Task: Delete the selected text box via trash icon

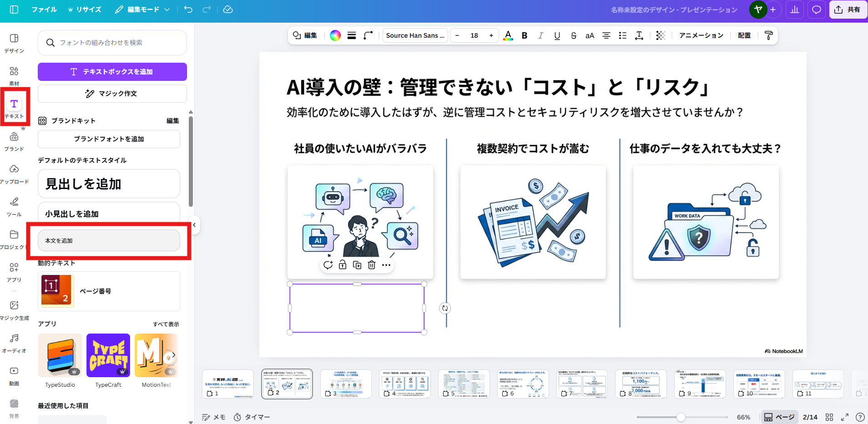Action: (x=372, y=264)
